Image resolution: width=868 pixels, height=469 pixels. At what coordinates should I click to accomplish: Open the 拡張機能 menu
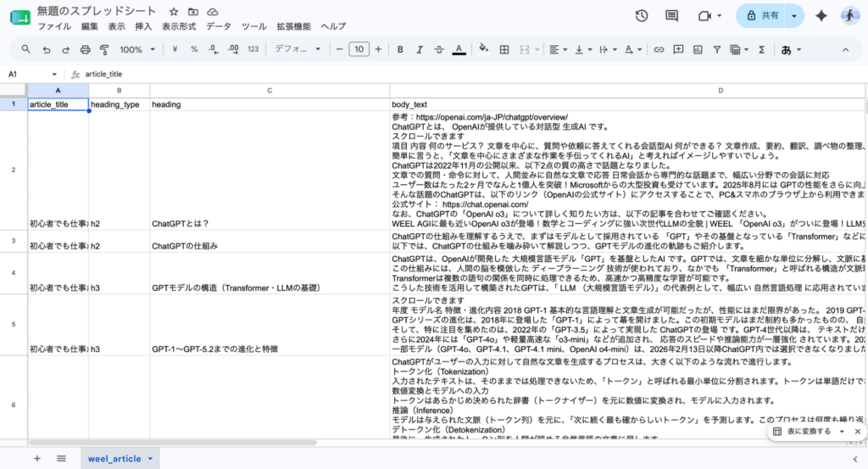click(x=293, y=26)
